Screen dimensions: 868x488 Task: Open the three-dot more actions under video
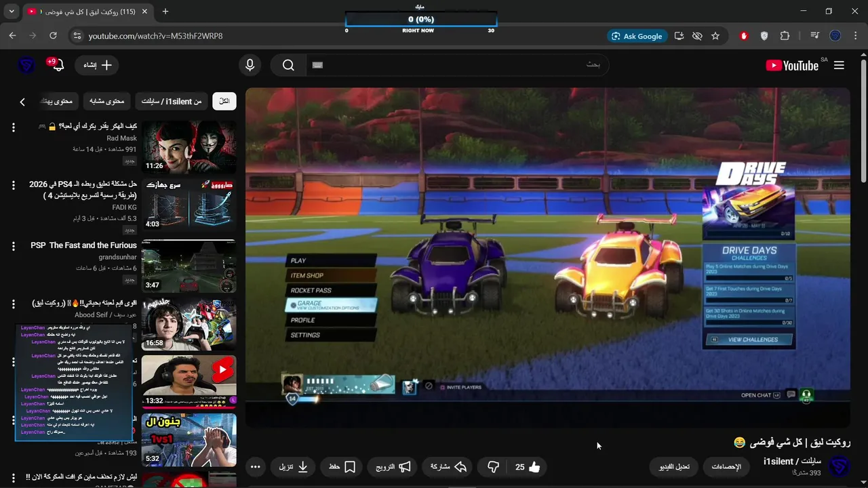[255, 467]
